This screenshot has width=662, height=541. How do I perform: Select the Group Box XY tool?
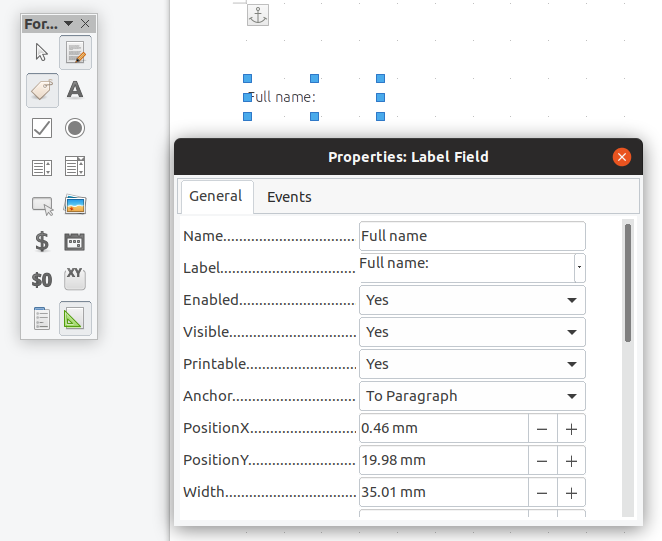[75, 279]
